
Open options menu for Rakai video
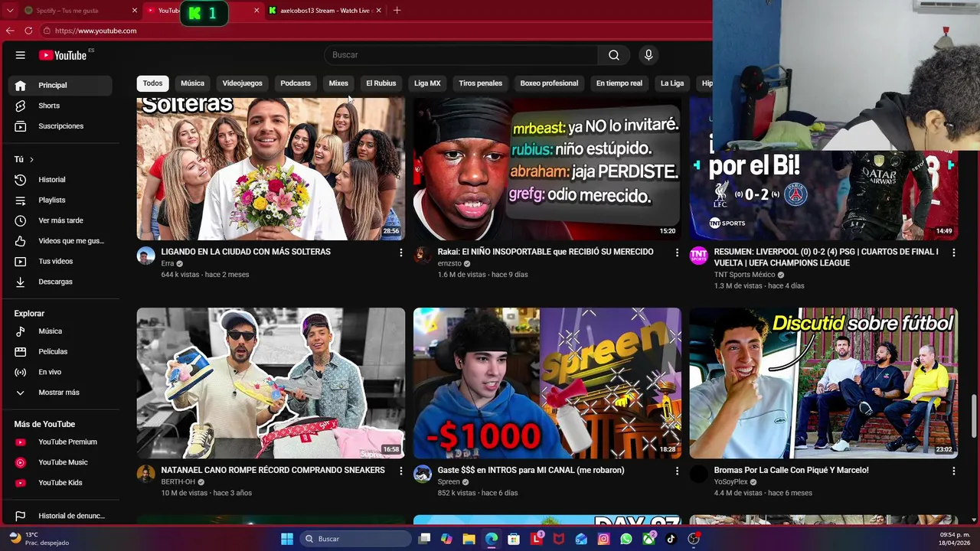tap(677, 253)
